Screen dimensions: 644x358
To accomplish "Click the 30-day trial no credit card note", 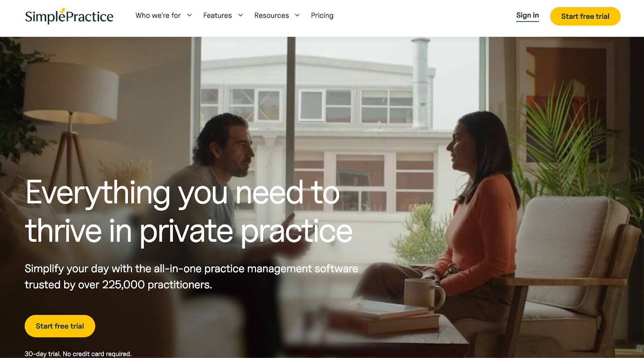I will click(78, 354).
